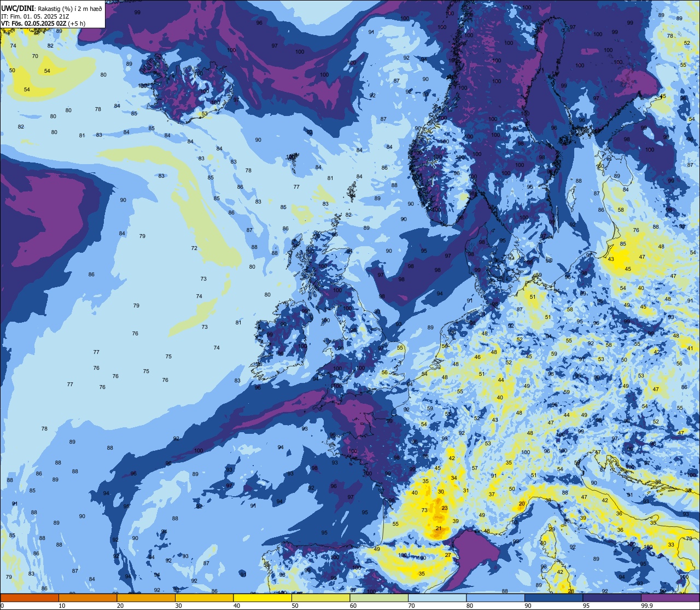Click the legend tick label '40'

click(x=237, y=606)
